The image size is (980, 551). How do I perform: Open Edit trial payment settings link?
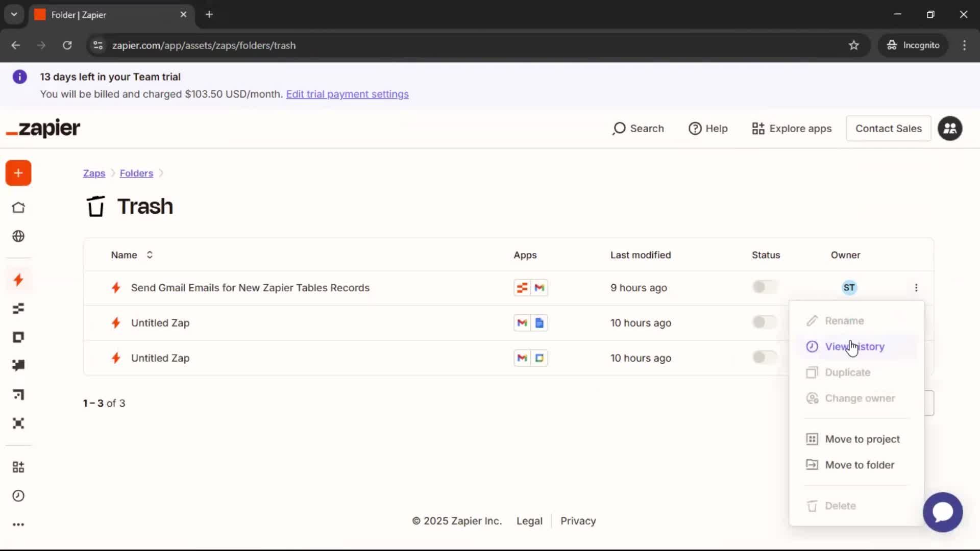pyautogui.click(x=347, y=94)
